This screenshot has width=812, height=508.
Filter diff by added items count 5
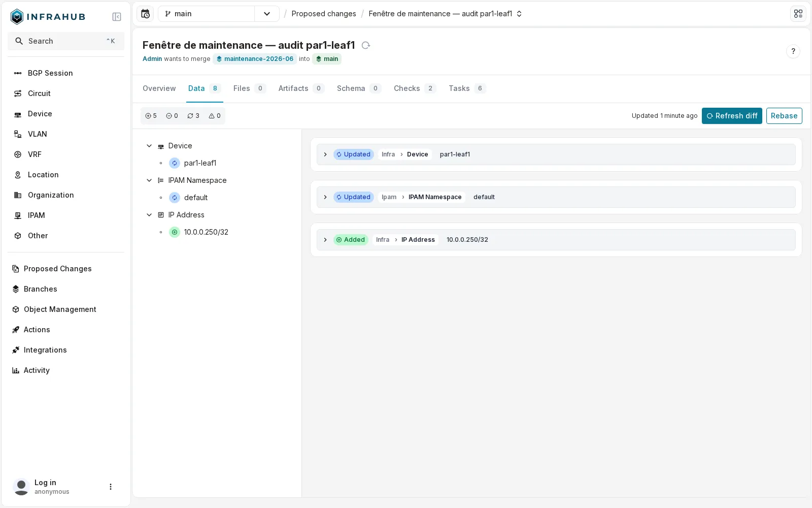coord(151,116)
